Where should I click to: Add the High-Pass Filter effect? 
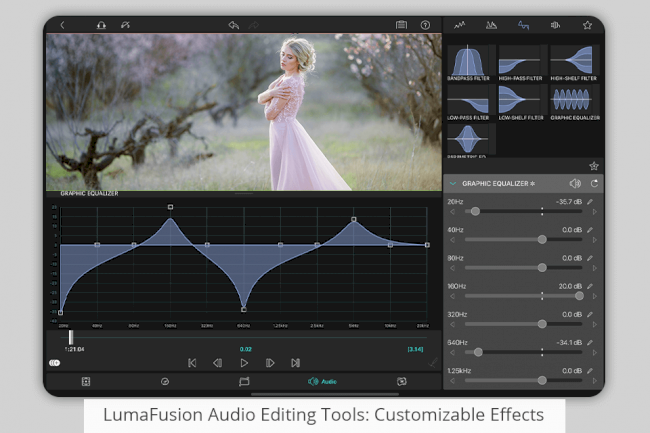coord(520,63)
